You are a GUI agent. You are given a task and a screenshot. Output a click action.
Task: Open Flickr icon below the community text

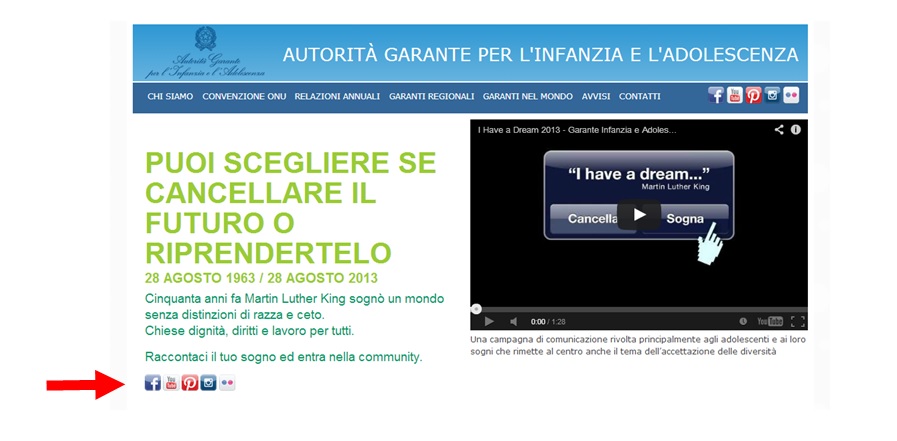point(228,382)
